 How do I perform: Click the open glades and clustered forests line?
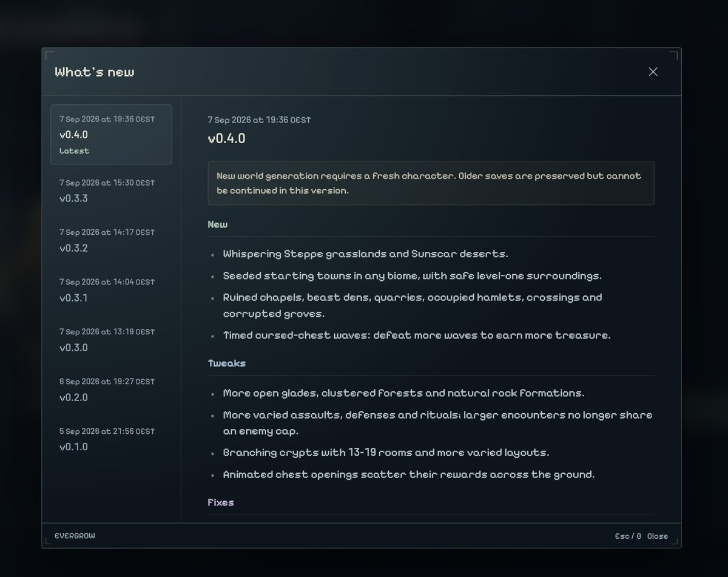point(403,393)
